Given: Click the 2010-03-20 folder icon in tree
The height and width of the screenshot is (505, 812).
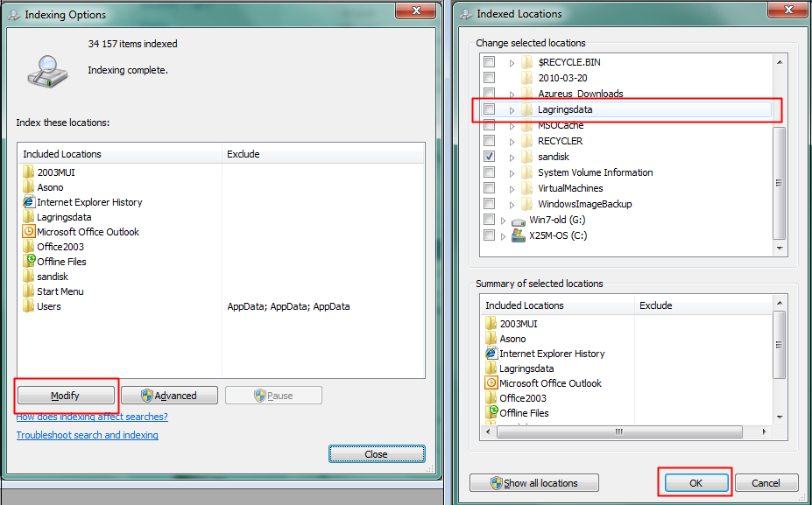Looking at the screenshot, I should tap(527, 78).
